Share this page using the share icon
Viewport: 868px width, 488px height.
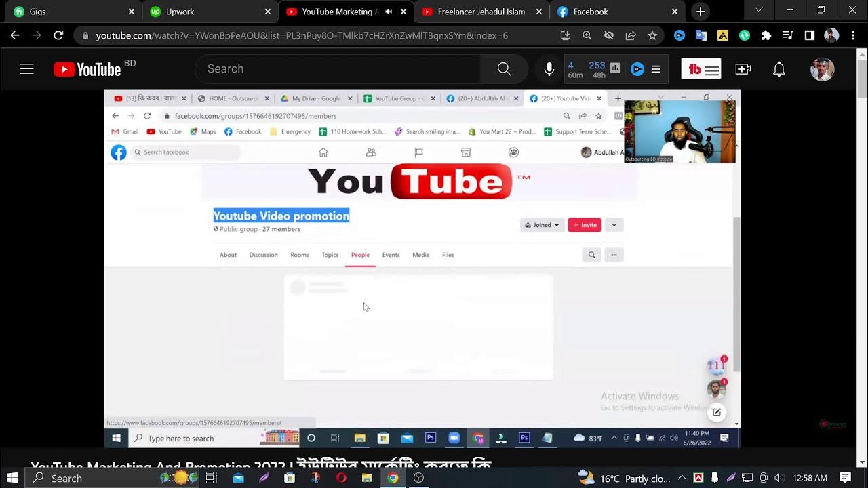pos(631,35)
